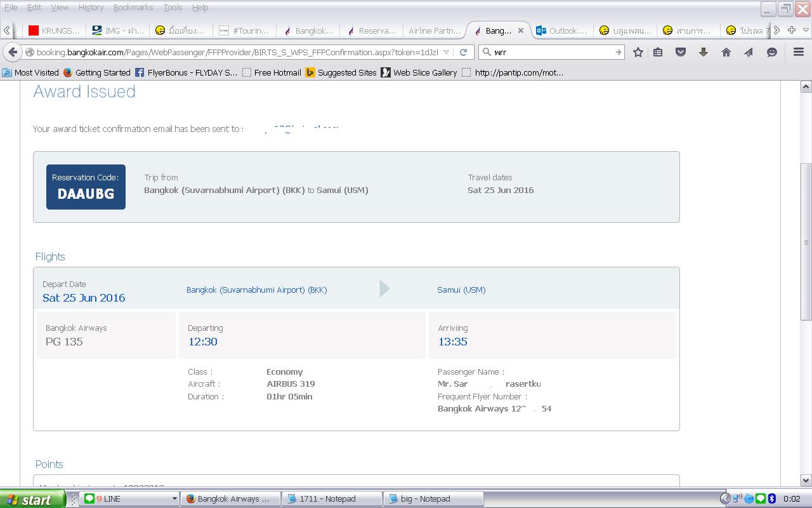This screenshot has width=812, height=508.
Task: Open FlyerBonus - FLYDAY bookmark
Action: pyautogui.click(x=187, y=72)
